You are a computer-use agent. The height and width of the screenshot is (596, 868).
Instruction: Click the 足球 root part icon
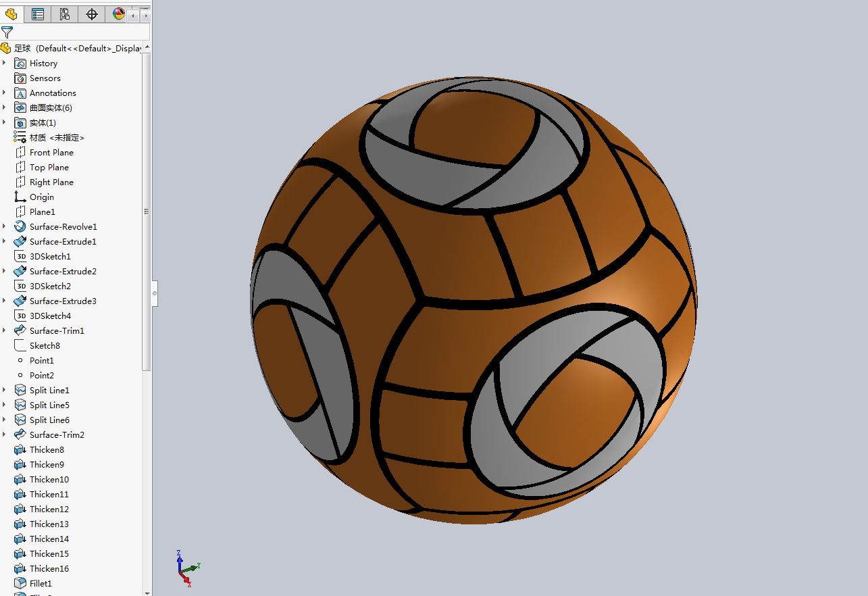[x=6, y=48]
